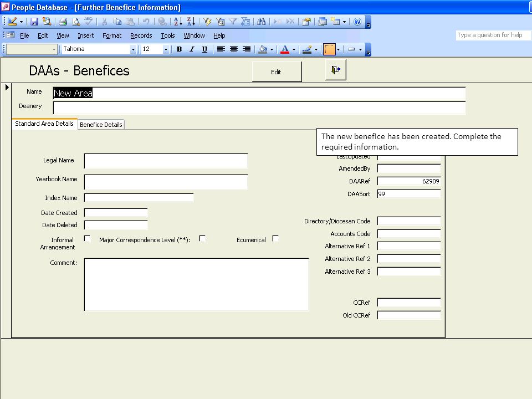Image resolution: width=532 pixels, height=399 pixels.
Task: Align text right
Action: [246, 49]
